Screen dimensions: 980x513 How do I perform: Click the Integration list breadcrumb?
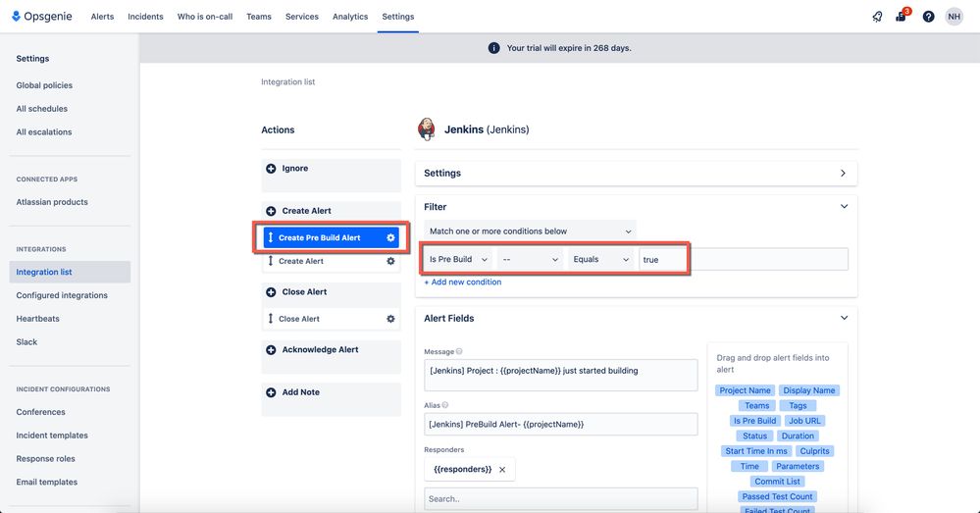tap(288, 81)
